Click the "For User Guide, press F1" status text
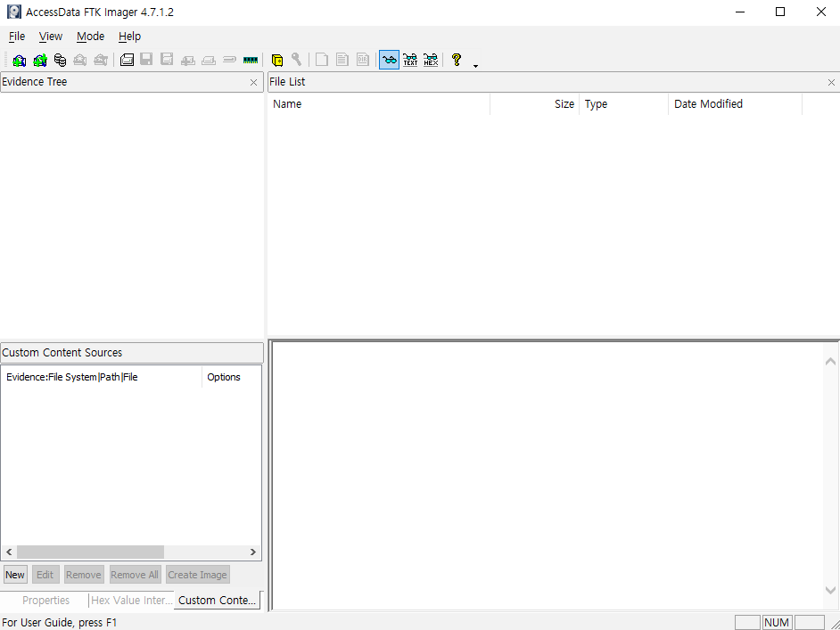Screen dimensions: 840x630 [60, 623]
